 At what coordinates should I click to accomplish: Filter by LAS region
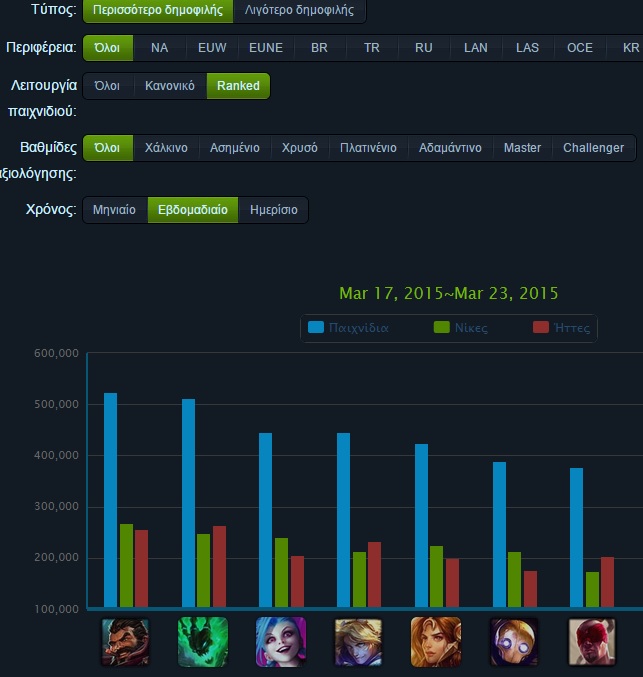(528, 47)
